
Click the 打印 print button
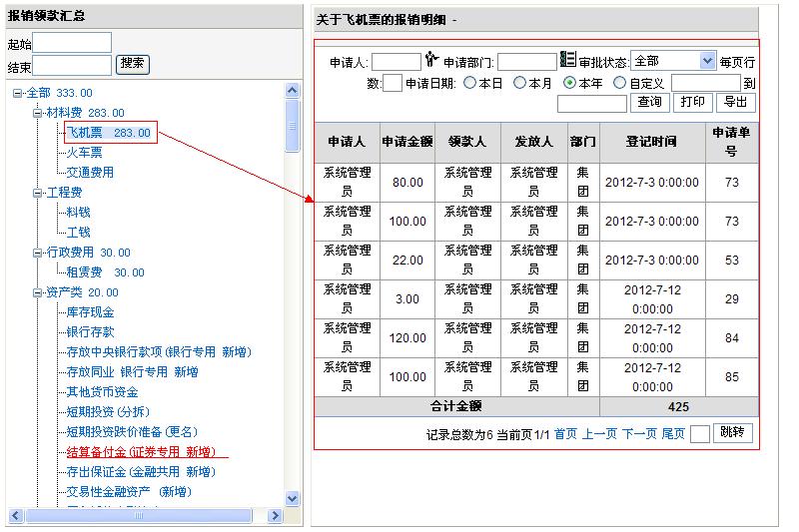[x=692, y=102]
